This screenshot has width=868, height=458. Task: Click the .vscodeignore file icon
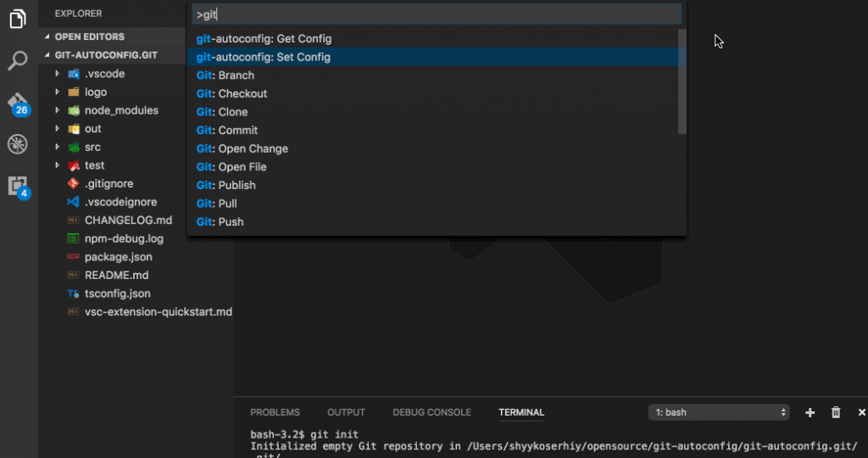point(73,202)
